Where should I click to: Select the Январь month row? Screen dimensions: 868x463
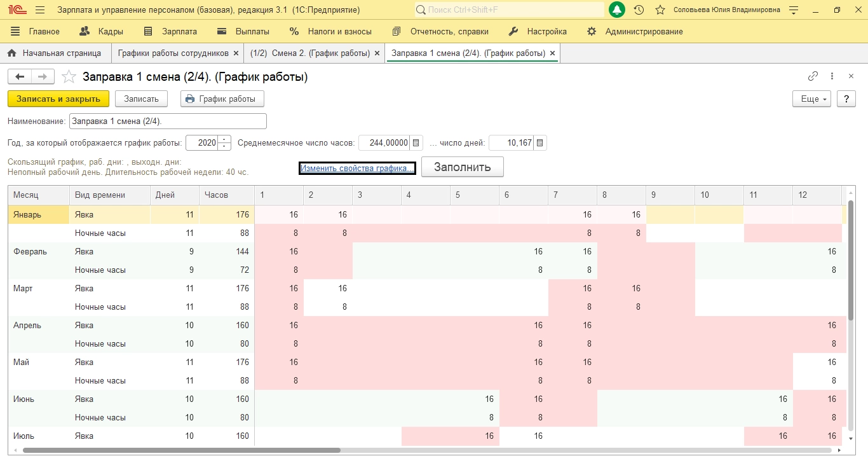[x=38, y=215]
